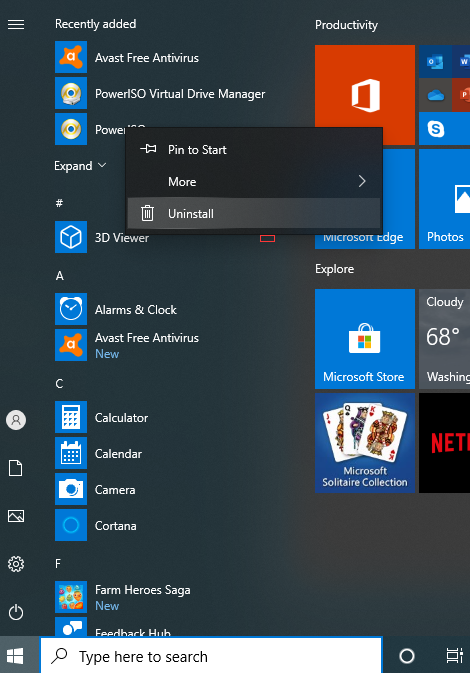
Task: Click the Explore group title
Action: pos(334,269)
